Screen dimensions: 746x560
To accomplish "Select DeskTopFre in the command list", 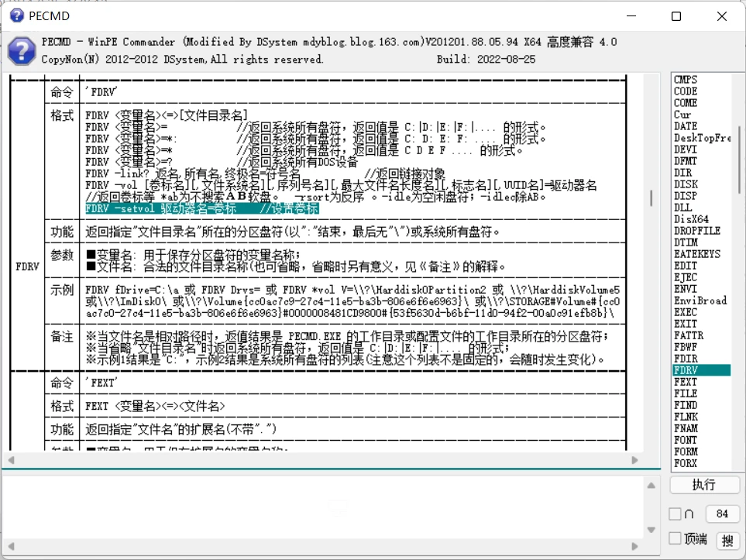I will [x=702, y=138].
